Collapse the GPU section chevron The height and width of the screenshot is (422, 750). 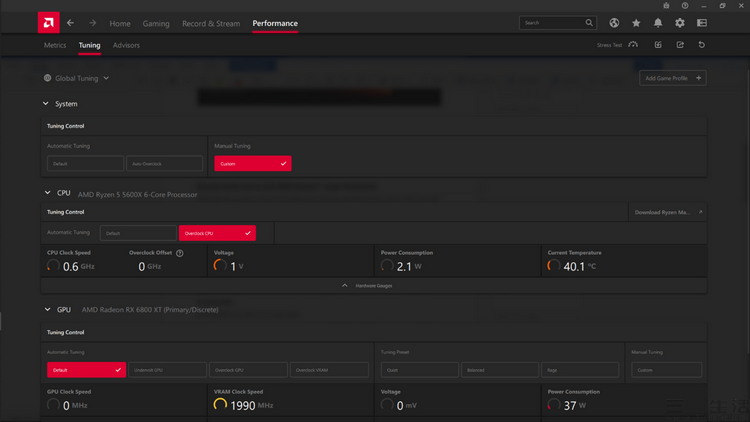(x=47, y=310)
